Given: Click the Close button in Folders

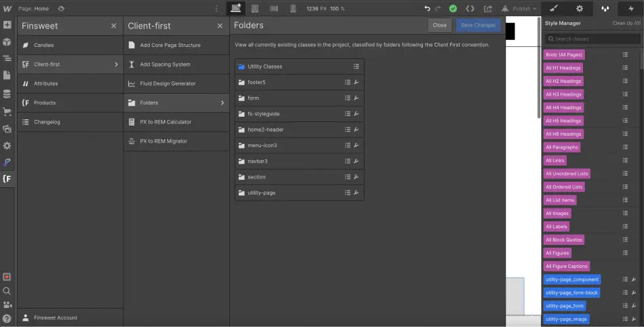Looking at the screenshot, I should pos(439,25).
